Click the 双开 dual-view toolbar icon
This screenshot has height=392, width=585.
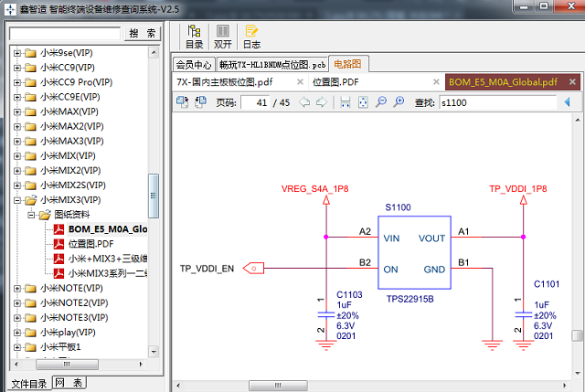tap(223, 37)
